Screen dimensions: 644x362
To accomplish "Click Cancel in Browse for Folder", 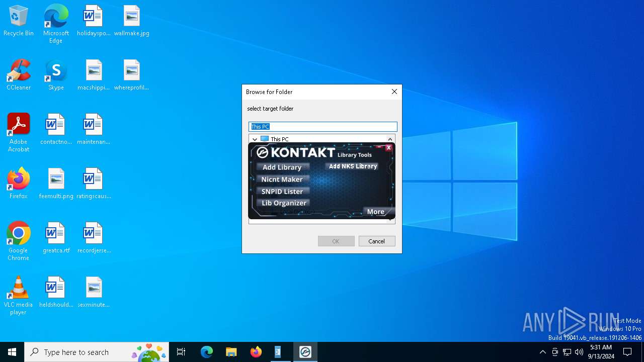I will [377, 241].
